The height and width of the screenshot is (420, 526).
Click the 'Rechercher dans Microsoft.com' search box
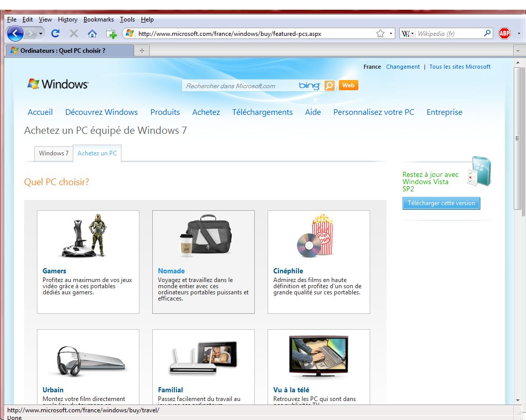pos(240,86)
